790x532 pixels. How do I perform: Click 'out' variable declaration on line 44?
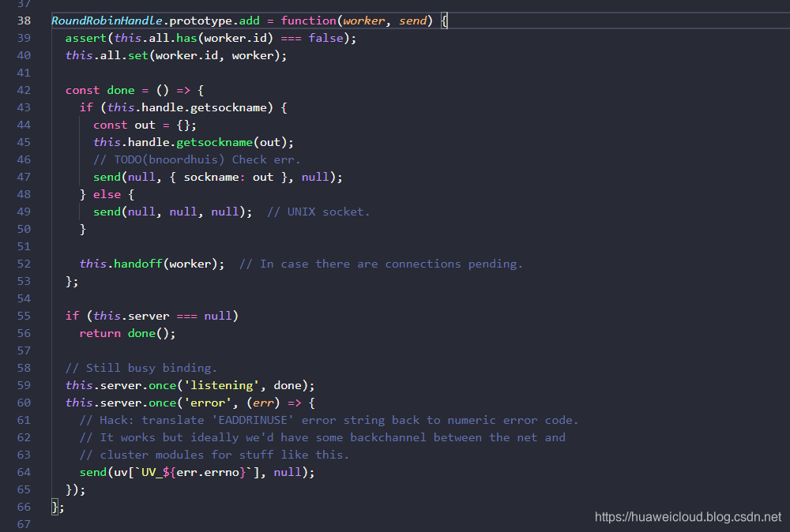pyautogui.click(x=145, y=125)
